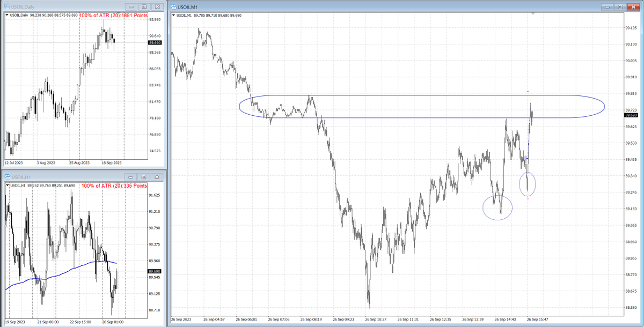Image resolution: width=644 pixels, height=327 pixels.
Task: Close the USOIL,Daily chart window
Action: point(157,7)
